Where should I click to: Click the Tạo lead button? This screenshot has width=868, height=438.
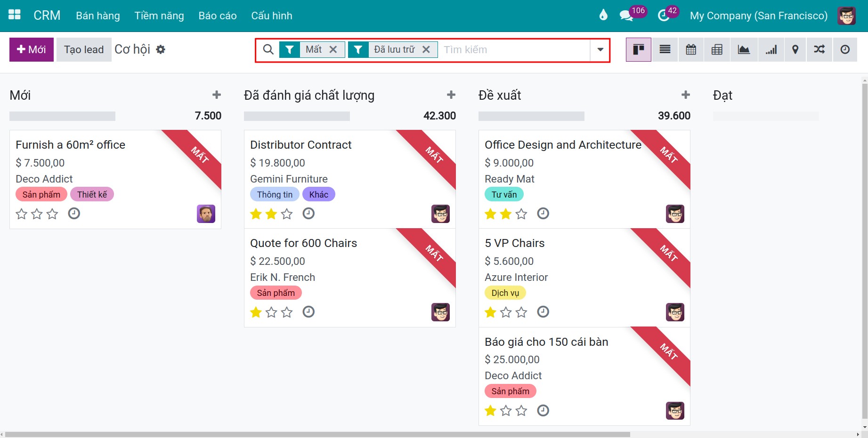coord(84,49)
